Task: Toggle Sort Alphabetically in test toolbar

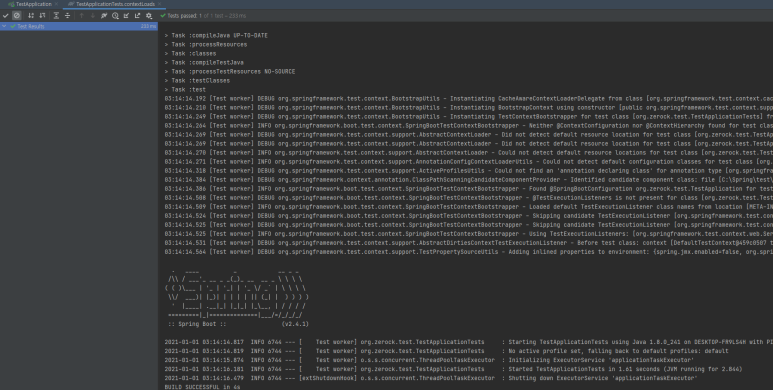Action: (31, 16)
